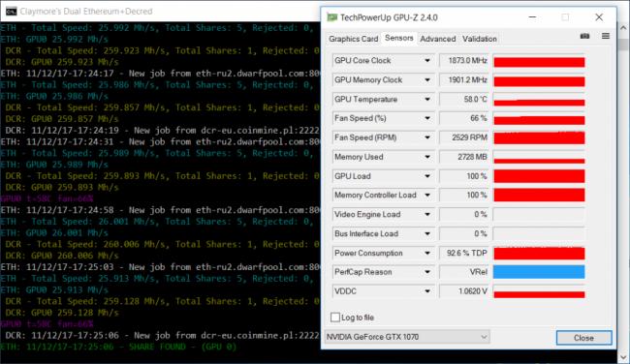Screen dimensions: 630x364
Task: Enable the Log to file checkbox
Action: coord(335,318)
